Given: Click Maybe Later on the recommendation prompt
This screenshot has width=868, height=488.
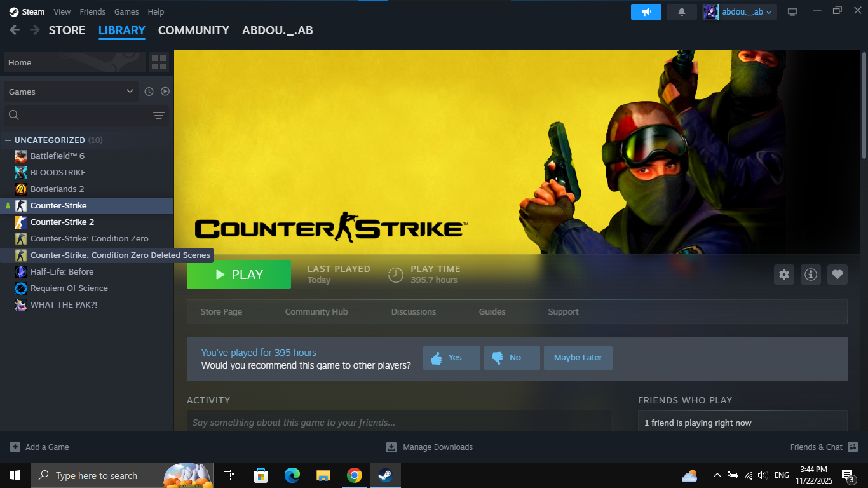Looking at the screenshot, I should 578,358.
